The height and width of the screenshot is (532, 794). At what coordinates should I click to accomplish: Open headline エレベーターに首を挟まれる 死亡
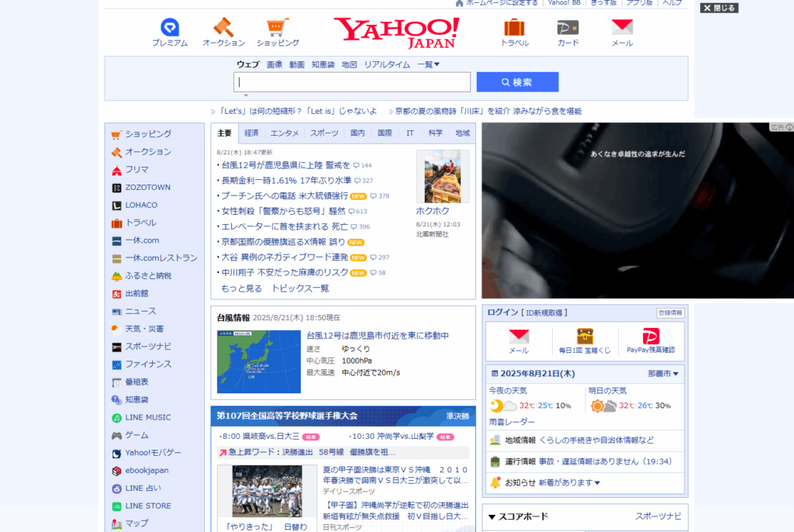[285, 226]
